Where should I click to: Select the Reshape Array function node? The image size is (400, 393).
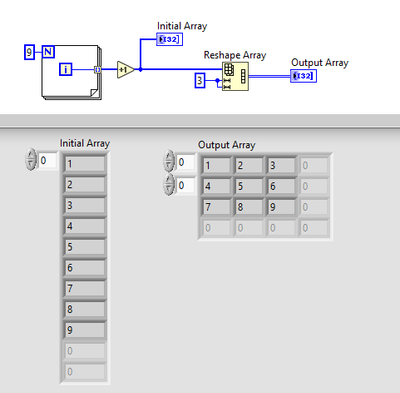[235, 76]
